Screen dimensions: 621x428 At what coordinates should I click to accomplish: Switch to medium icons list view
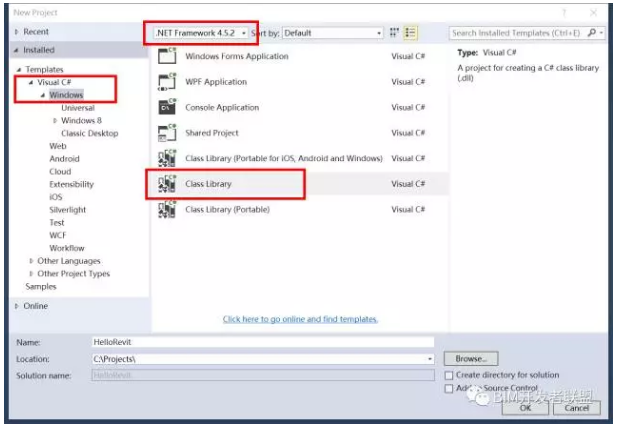click(x=410, y=32)
